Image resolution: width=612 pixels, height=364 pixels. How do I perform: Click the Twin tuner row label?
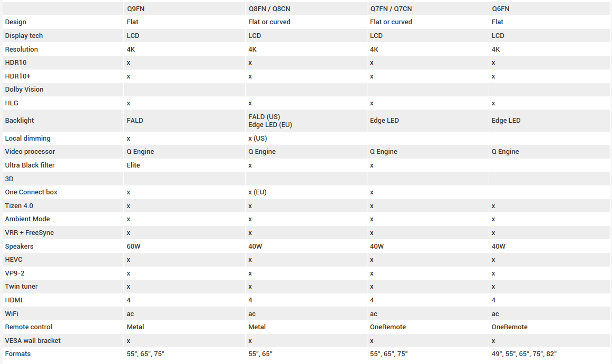point(22,287)
